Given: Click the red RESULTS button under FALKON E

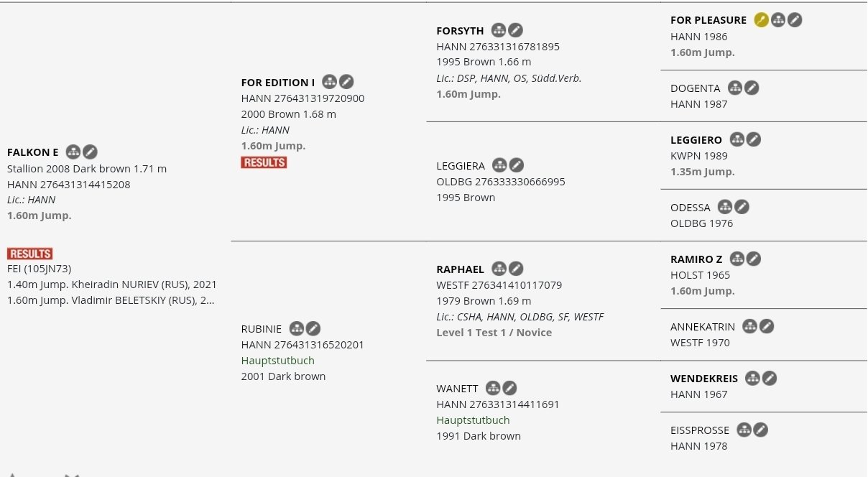Looking at the screenshot, I should pyautogui.click(x=30, y=254).
